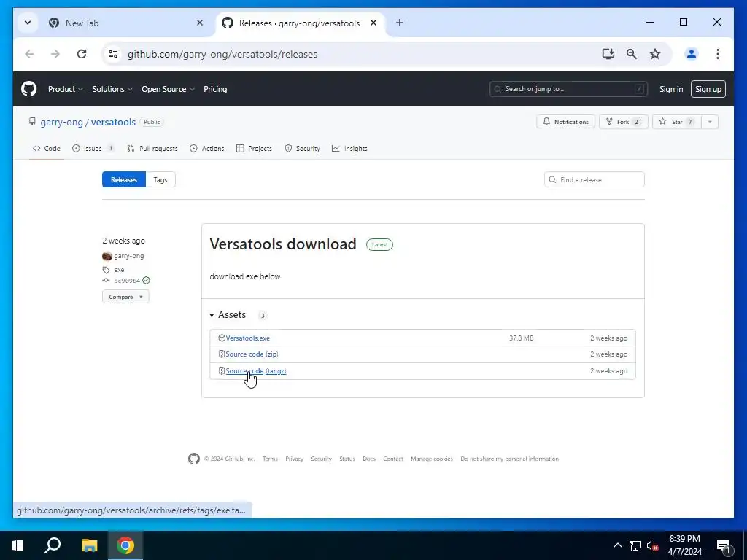Click the Find a release search box
The height and width of the screenshot is (560, 747).
(x=594, y=179)
